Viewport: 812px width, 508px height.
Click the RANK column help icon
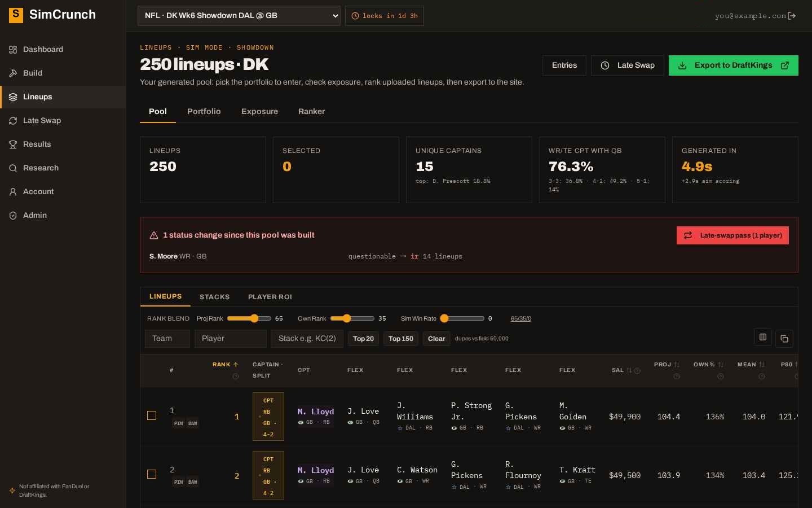[236, 376]
